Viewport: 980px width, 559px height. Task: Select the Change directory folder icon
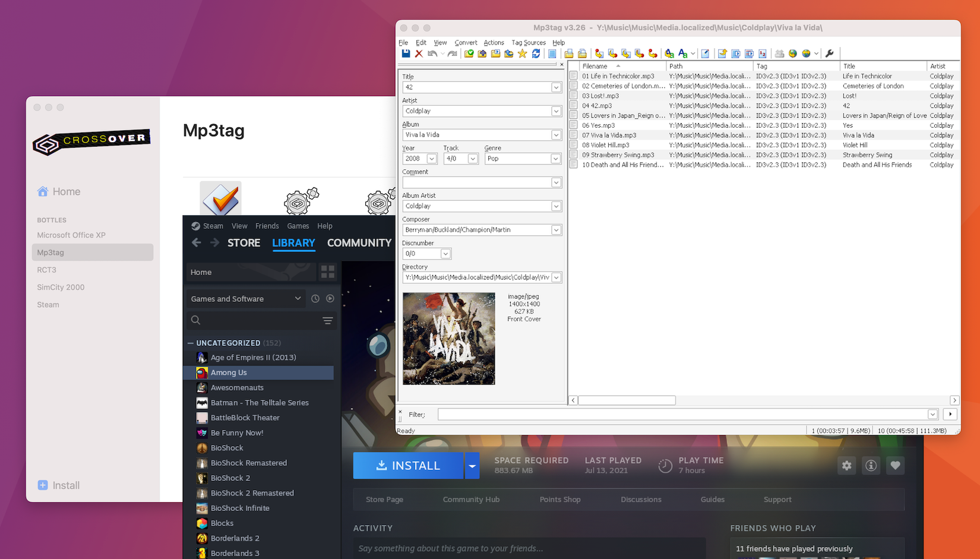(469, 53)
